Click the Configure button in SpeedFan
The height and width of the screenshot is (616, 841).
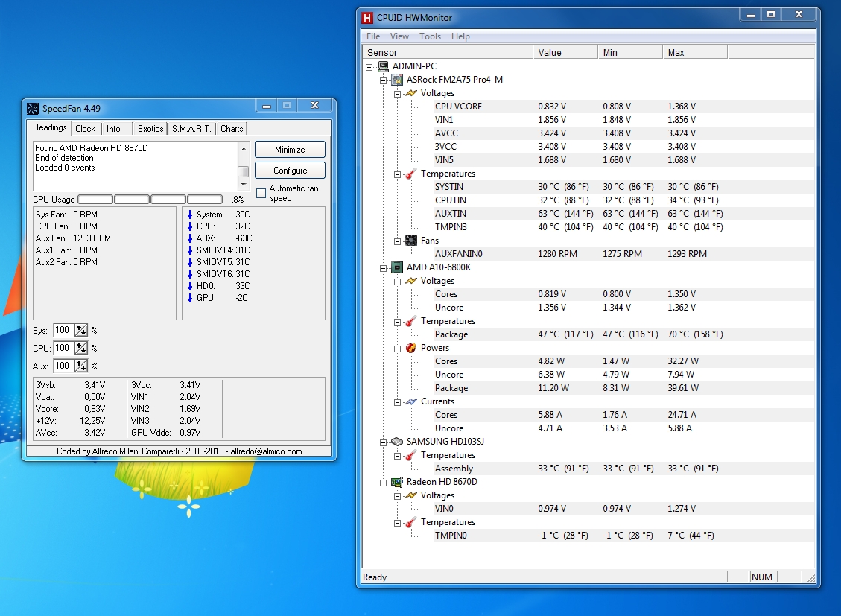[291, 171]
